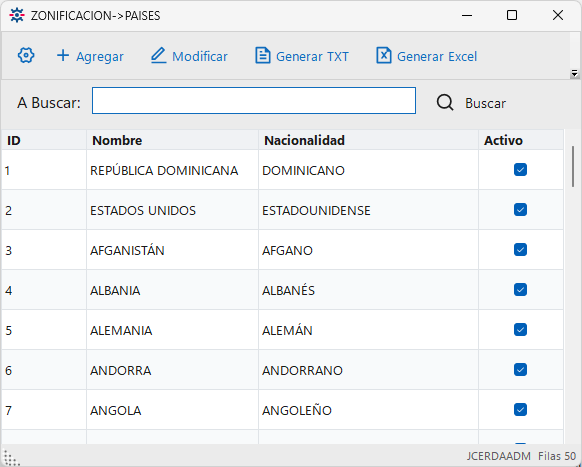
Task: Select the AFGANISTÁN name cell
Action: [x=173, y=250]
